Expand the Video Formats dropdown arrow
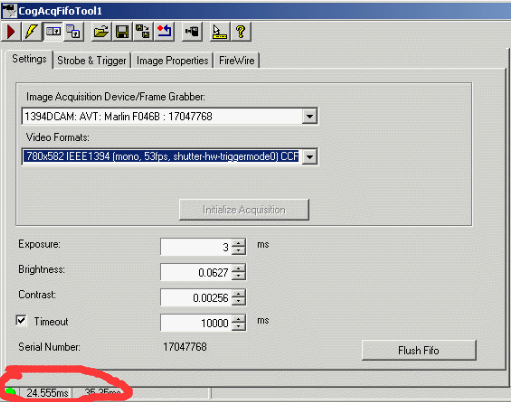This screenshot has height=402, width=511. [310, 157]
